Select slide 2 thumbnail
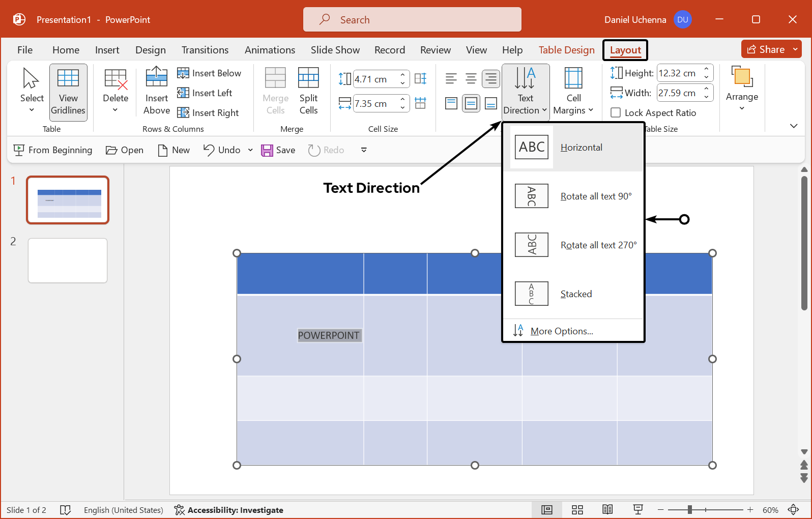 (x=68, y=261)
